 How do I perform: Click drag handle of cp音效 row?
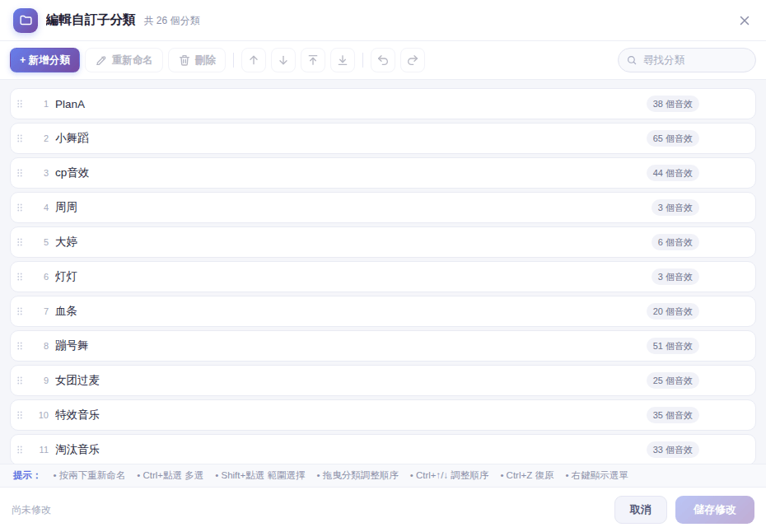(20, 173)
